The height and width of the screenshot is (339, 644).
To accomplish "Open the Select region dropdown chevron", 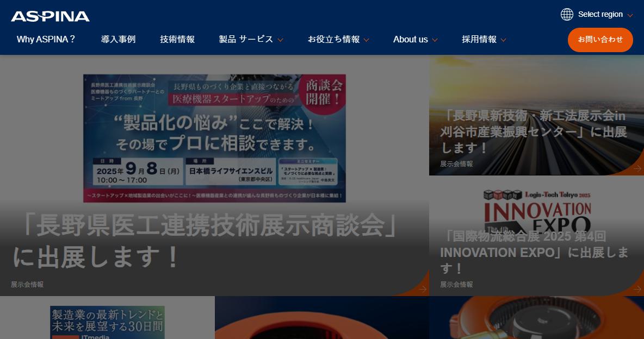I will click(630, 16).
